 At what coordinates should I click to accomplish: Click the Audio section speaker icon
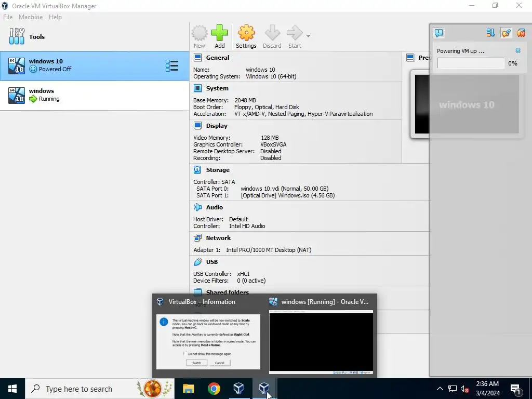pyautogui.click(x=197, y=207)
